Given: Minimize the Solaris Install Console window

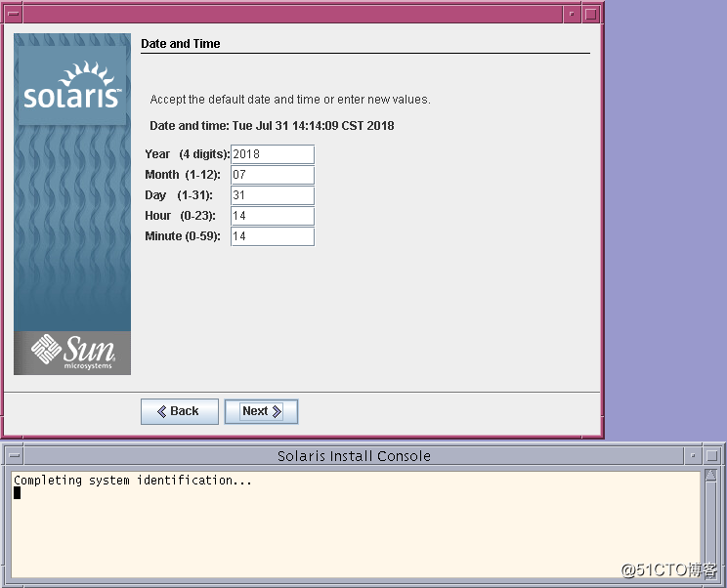Looking at the screenshot, I should coord(693,456).
